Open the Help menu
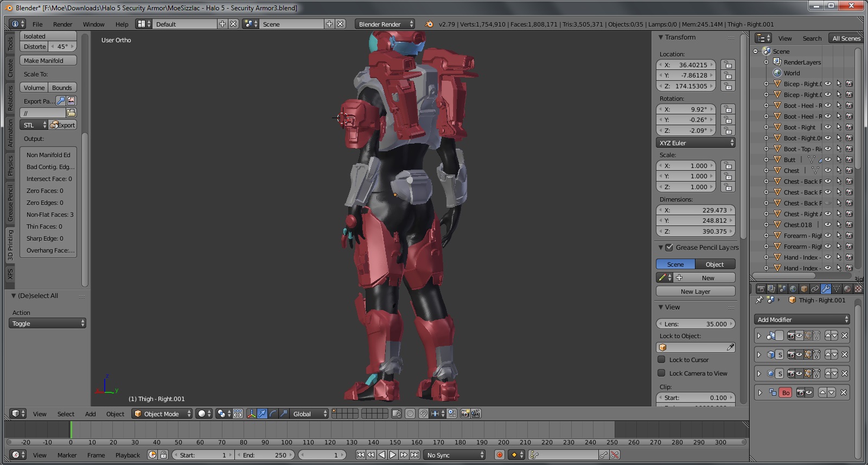 [x=122, y=24]
